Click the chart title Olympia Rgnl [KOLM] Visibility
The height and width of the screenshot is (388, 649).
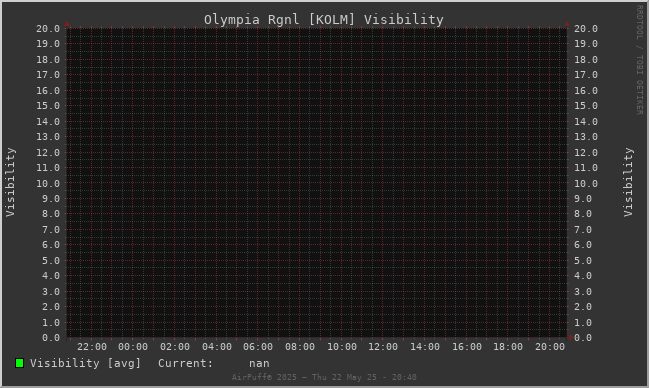coord(324,19)
